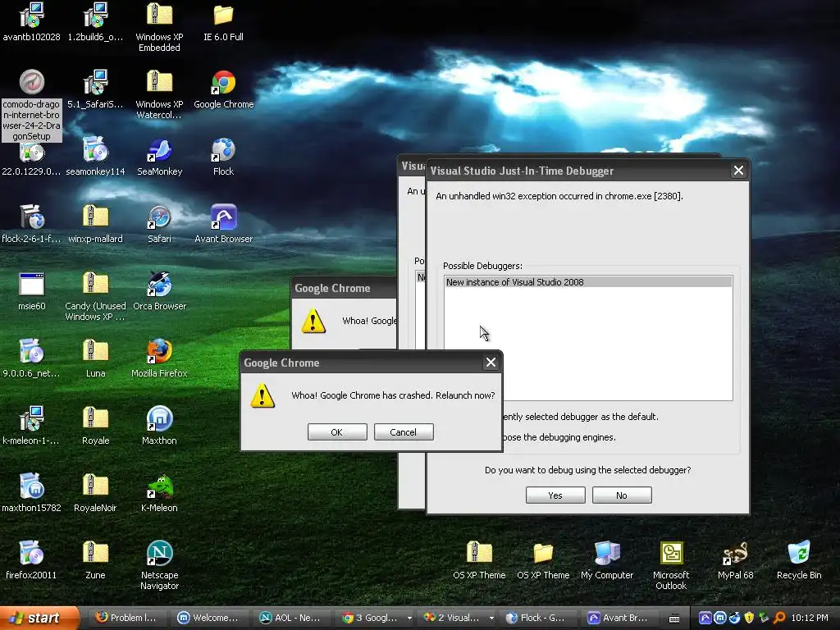Click Cancel in the Chrome crash dialog
This screenshot has height=630, width=840.
click(404, 431)
